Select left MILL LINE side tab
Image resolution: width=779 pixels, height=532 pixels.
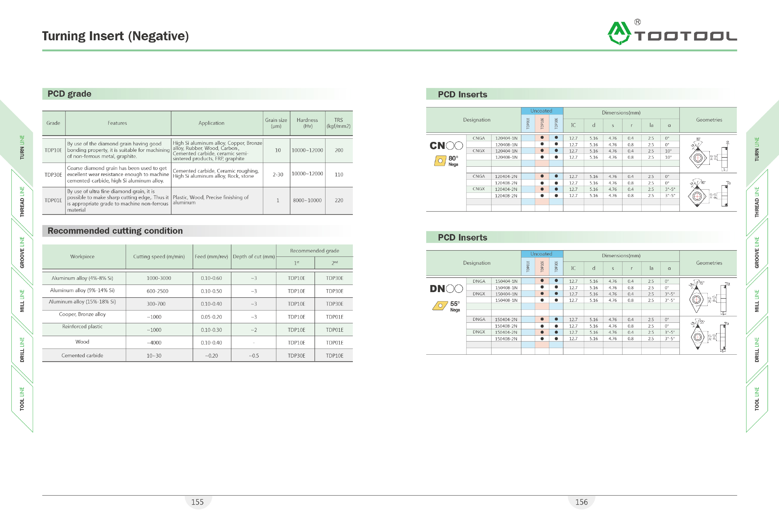pos(22,301)
